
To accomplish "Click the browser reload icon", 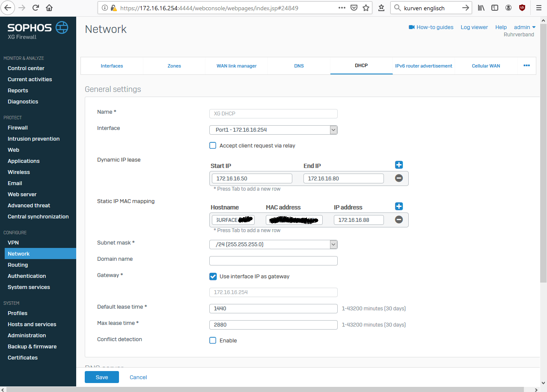I will point(36,8).
